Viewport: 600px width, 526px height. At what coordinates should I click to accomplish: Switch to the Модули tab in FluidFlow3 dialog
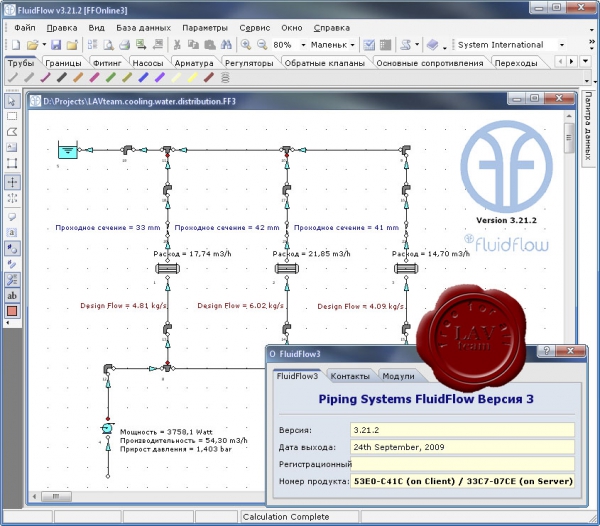coord(398,376)
